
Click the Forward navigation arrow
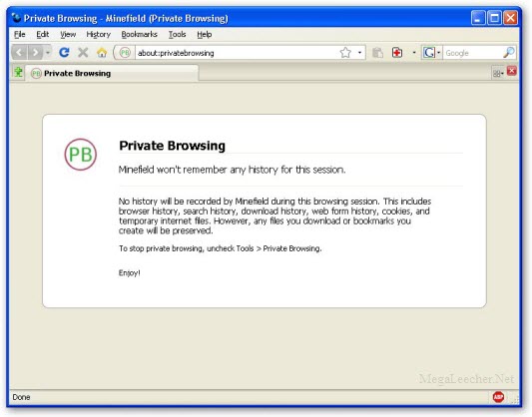pyautogui.click(x=35, y=53)
